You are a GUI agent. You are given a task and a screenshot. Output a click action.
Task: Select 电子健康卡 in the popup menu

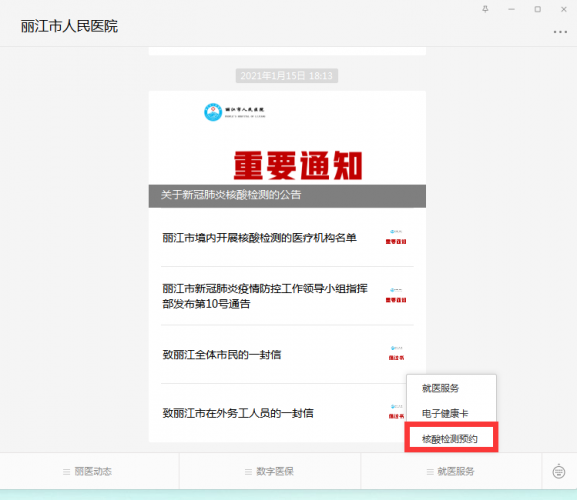451,413
